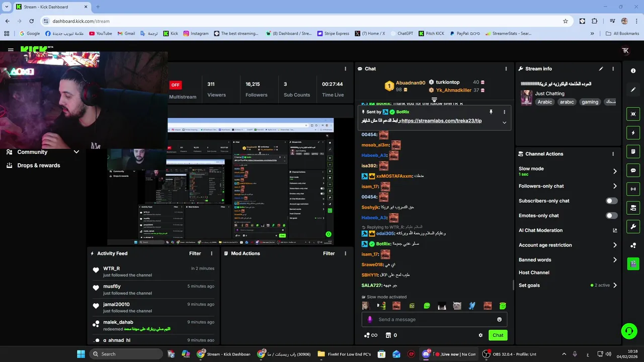Open Stream info three-dot menu

[613, 69]
